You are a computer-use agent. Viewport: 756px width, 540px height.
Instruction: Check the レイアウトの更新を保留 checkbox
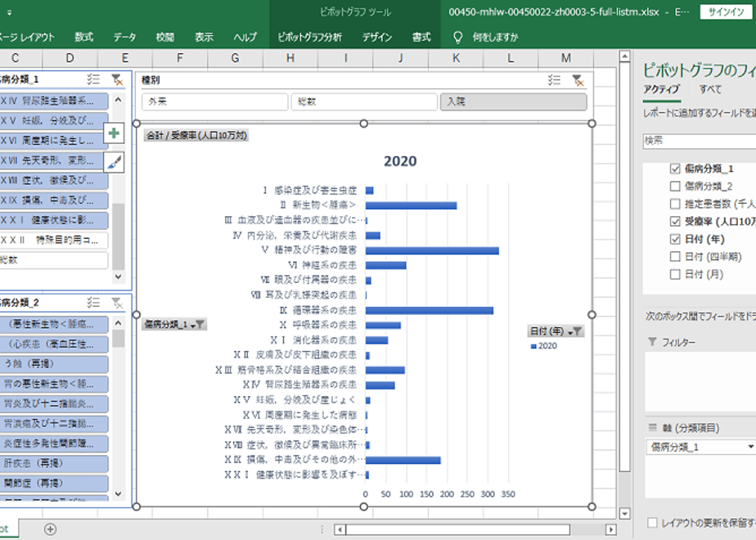[652, 523]
